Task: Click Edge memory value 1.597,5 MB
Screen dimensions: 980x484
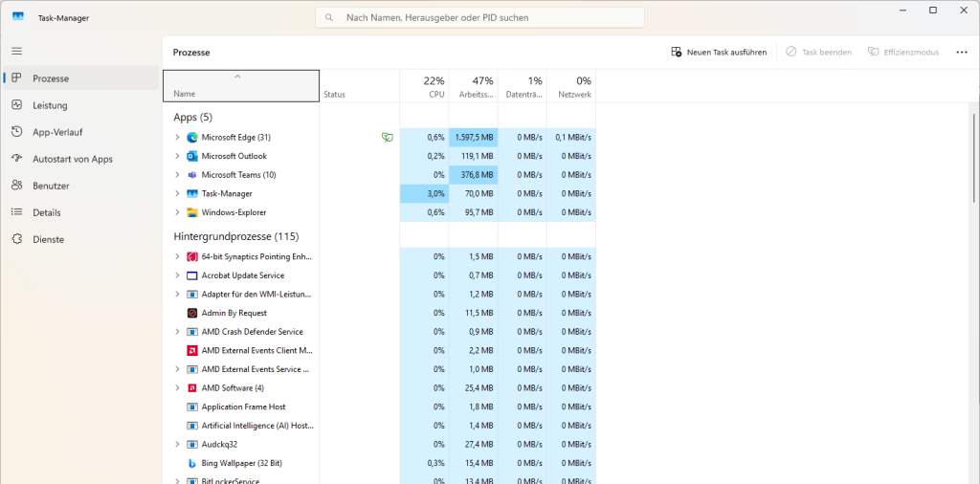Action: 473,138
